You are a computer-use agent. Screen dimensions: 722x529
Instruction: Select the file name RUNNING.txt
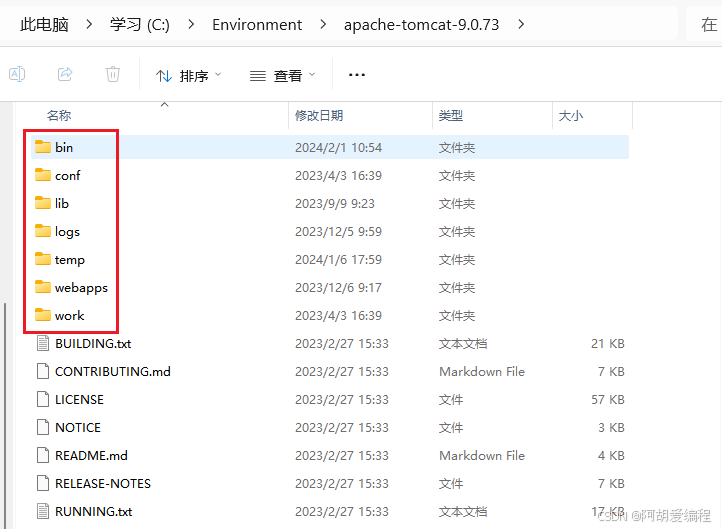[93, 512]
